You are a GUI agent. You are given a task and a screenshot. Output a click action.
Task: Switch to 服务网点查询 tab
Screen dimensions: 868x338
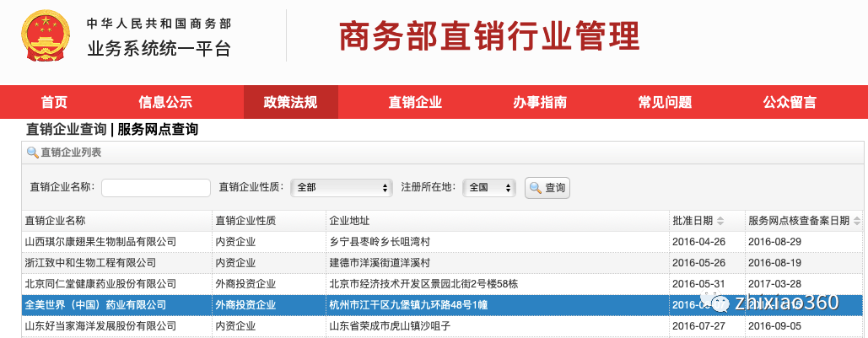click(158, 130)
